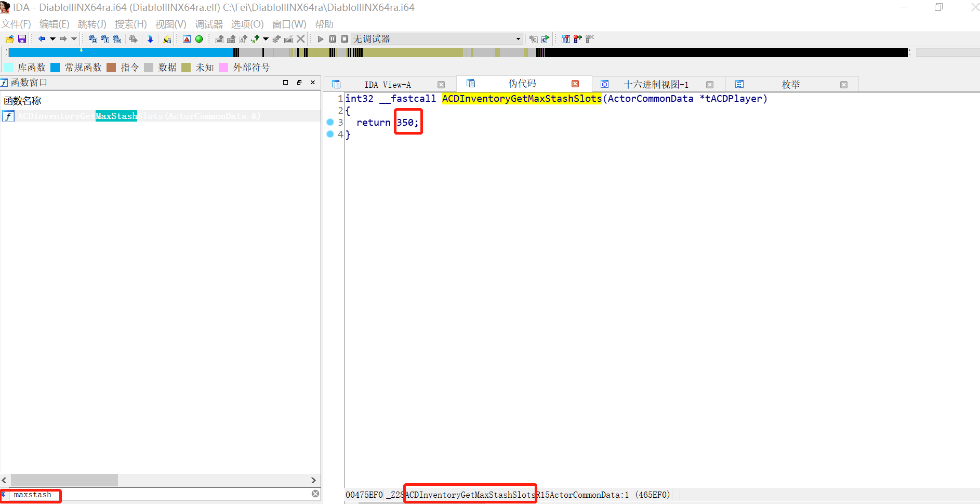Click the 函数名称 column header
This screenshot has width=980, height=504.
point(22,100)
